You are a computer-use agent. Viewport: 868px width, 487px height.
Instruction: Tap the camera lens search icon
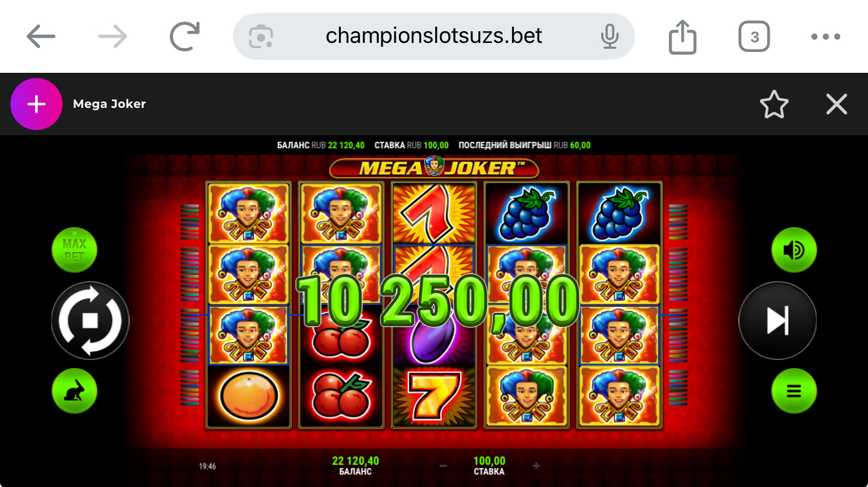[261, 36]
